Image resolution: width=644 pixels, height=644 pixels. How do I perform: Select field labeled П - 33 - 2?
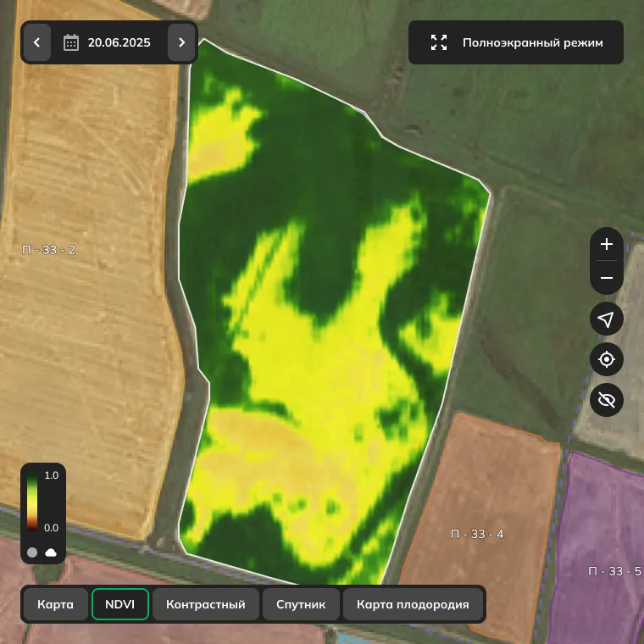click(x=48, y=250)
